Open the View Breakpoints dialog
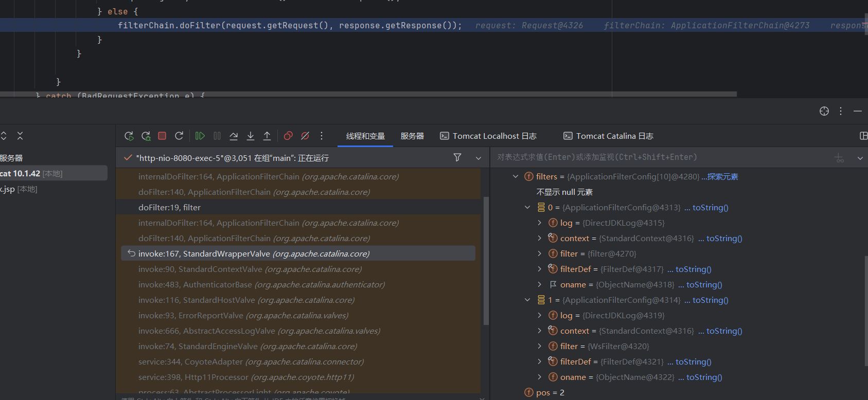Image resolution: width=868 pixels, height=400 pixels. tap(288, 136)
